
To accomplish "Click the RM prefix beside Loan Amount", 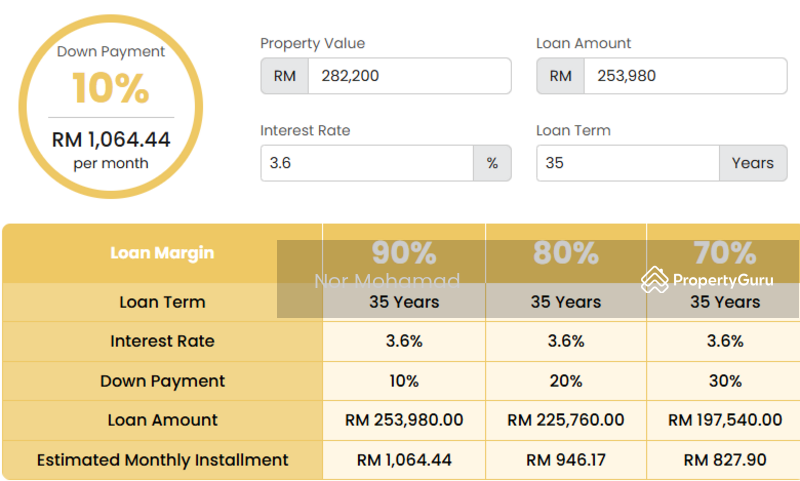I will pos(560,76).
